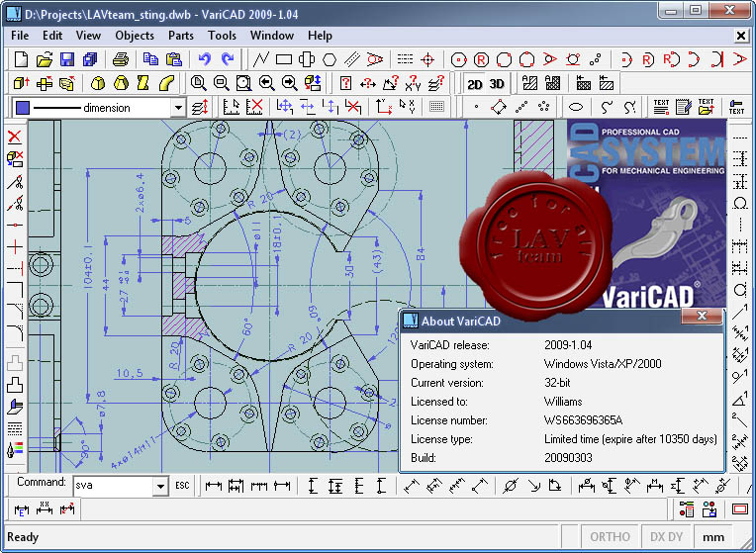This screenshot has width=756, height=553.
Task: Open the View menu
Action: pyautogui.click(x=88, y=36)
